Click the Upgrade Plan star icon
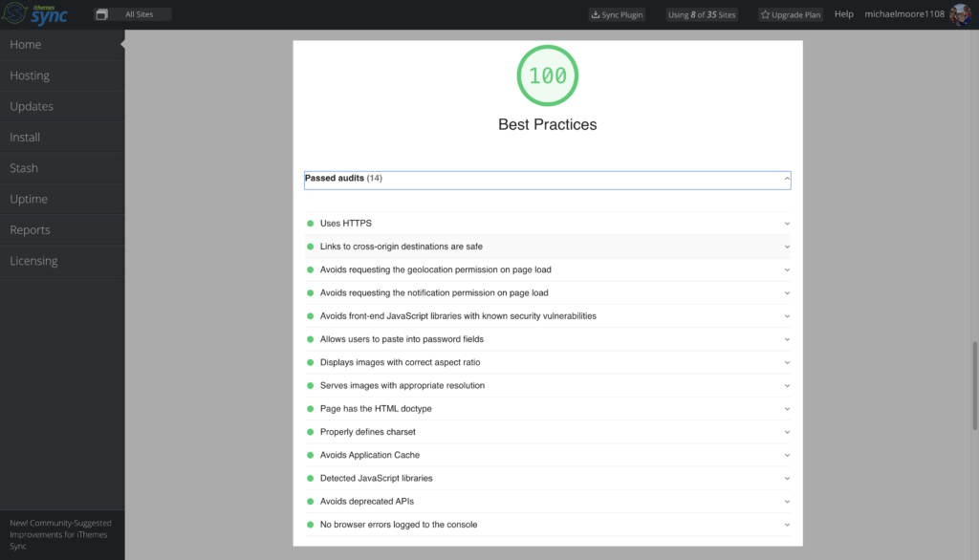Viewport: 979px width, 560px height. coord(765,14)
